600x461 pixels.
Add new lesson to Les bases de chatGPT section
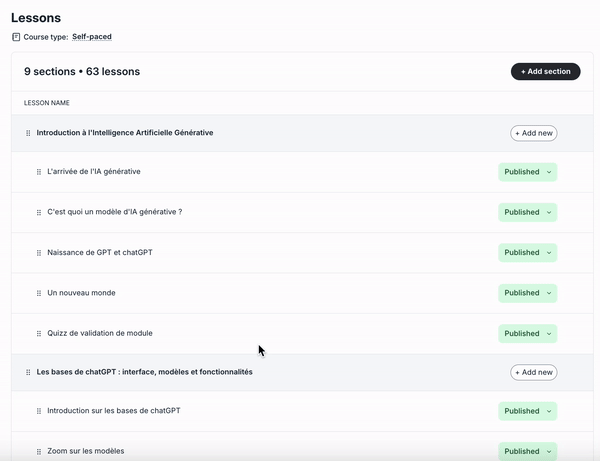[534, 372]
